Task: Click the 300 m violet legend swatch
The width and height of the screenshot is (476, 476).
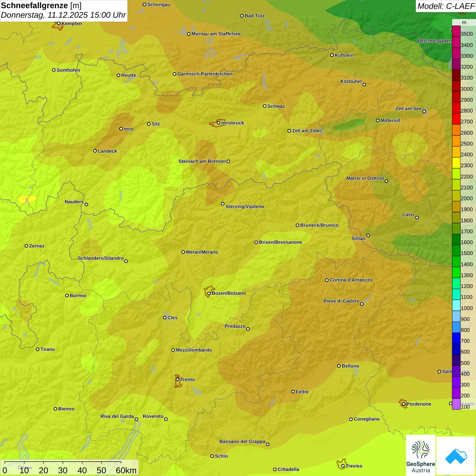Action: [456, 382]
